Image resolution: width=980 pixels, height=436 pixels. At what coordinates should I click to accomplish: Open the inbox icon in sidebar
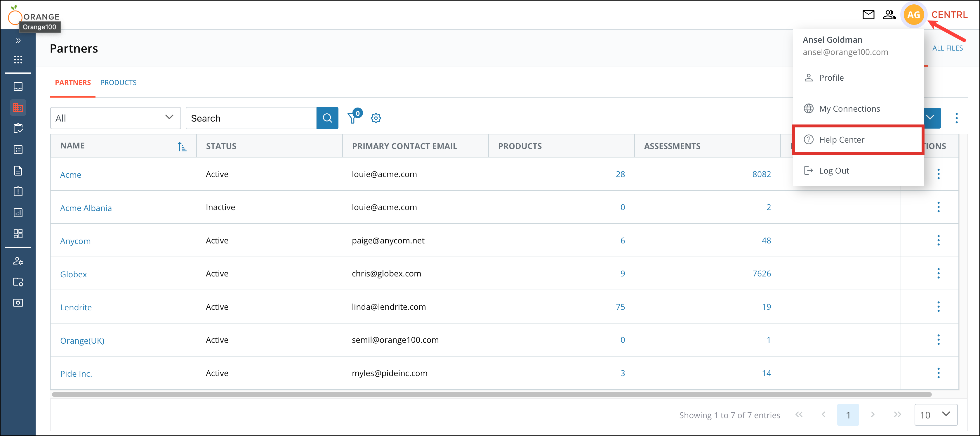18,86
